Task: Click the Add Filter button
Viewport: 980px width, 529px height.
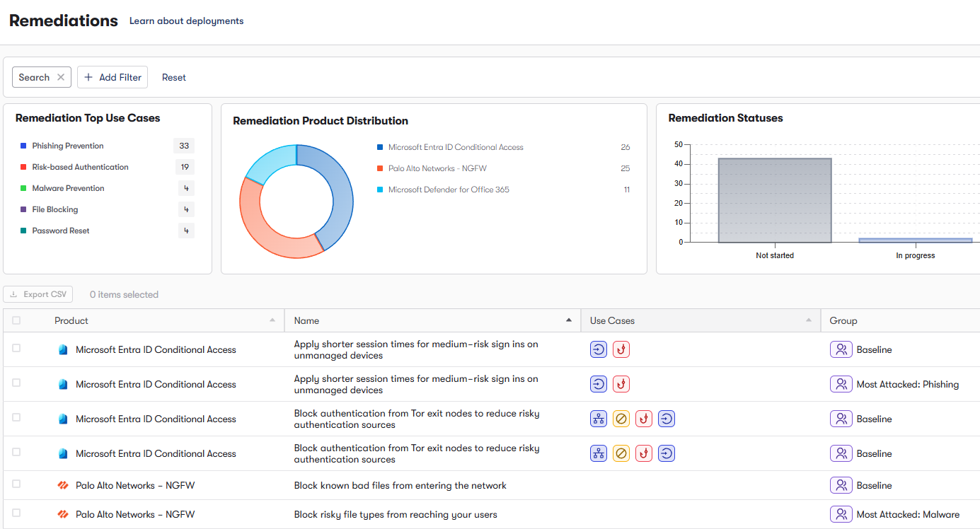Action: pyautogui.click(x=113, y=77)
